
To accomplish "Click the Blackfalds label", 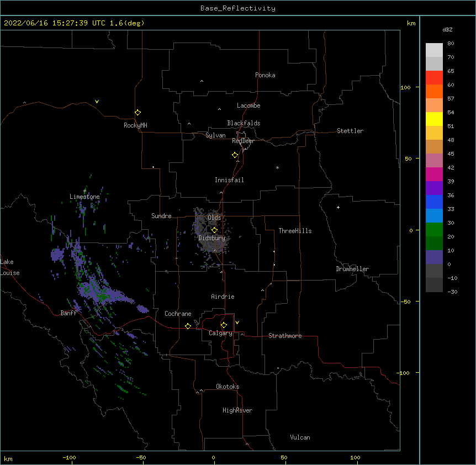I will 244,123.
